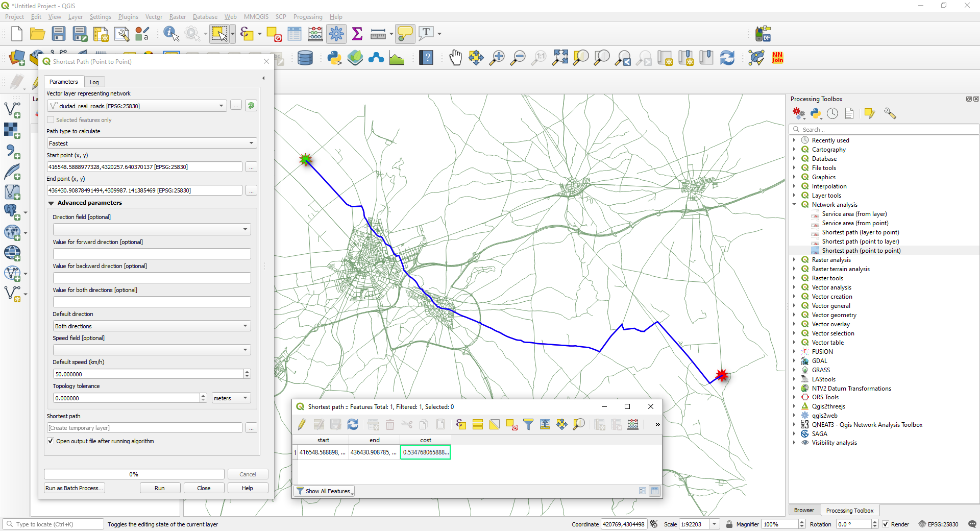Switch to the Log tab
Viewport: 980px width, 531px height.
[94, 82]
